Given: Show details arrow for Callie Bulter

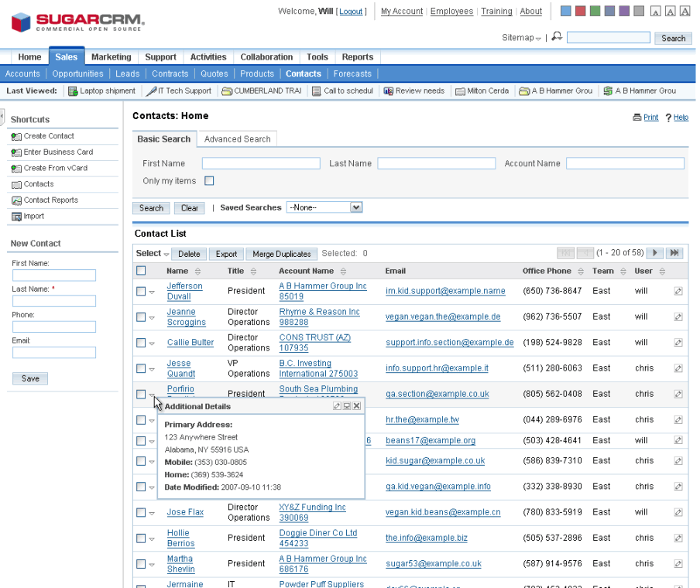Looking at the screenshot, I should pos(152,344).
